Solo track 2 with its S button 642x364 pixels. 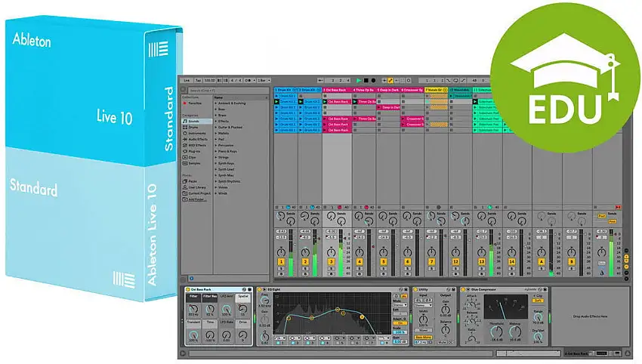(x=305, y=269)
